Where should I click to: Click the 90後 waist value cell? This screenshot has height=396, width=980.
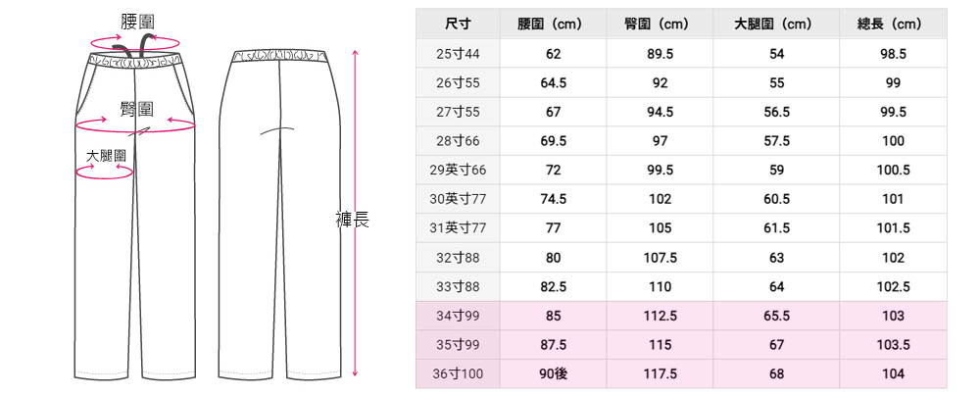(553, 373)
